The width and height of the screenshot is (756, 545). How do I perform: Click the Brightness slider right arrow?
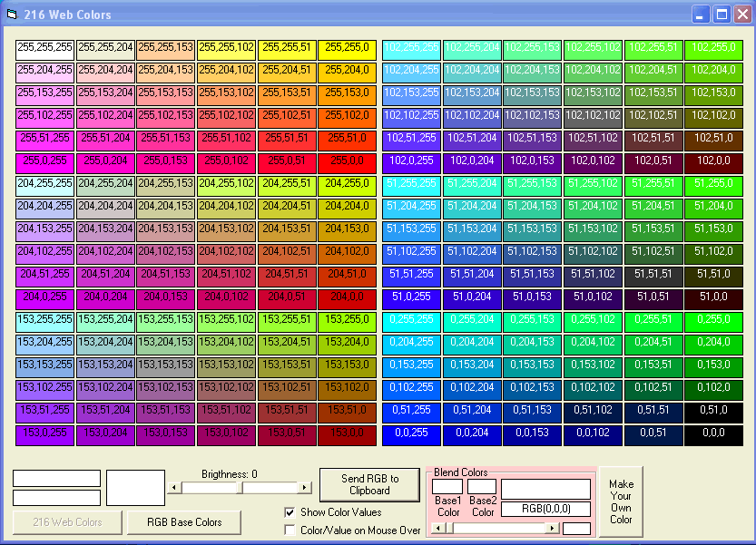point(305,488)
